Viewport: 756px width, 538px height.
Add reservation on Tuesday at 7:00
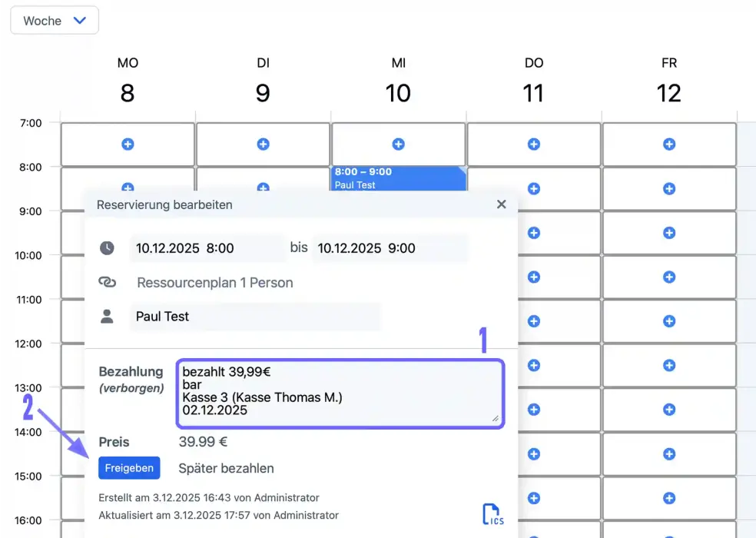263,144
